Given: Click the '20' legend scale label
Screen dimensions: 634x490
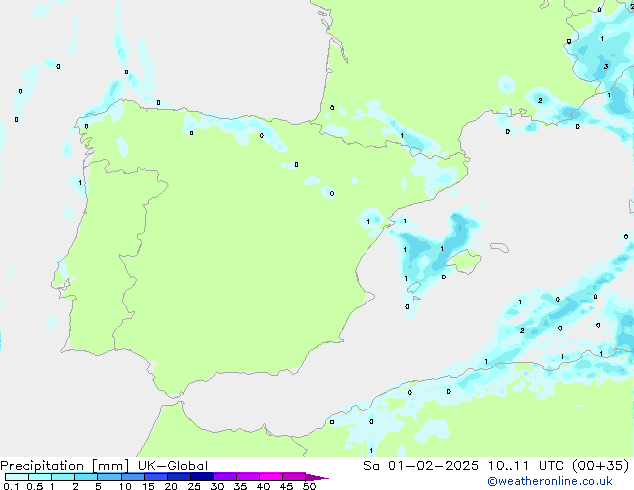Looking at the screenshot, I should pos(171,486).
